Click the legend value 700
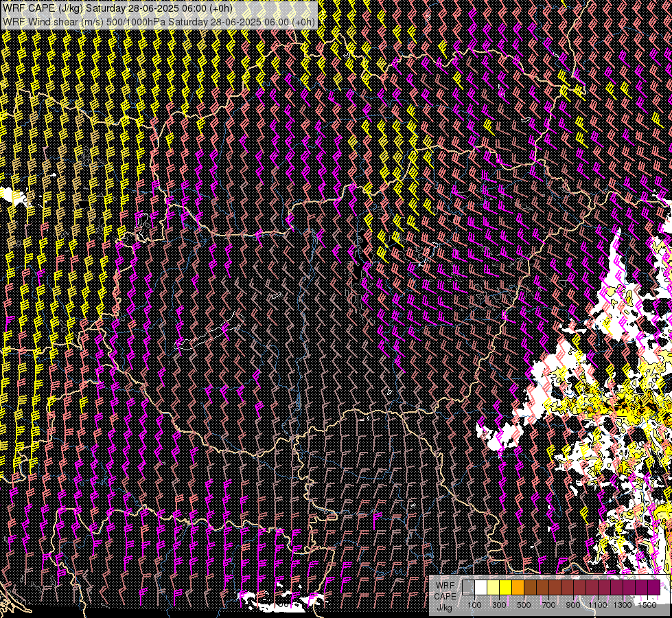 [548, 605]
